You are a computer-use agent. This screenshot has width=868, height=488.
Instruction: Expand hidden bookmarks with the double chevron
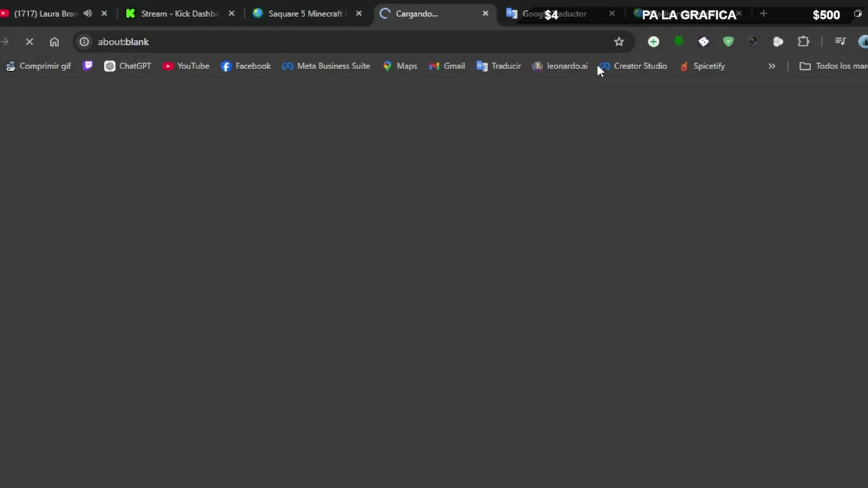point(772,66)
